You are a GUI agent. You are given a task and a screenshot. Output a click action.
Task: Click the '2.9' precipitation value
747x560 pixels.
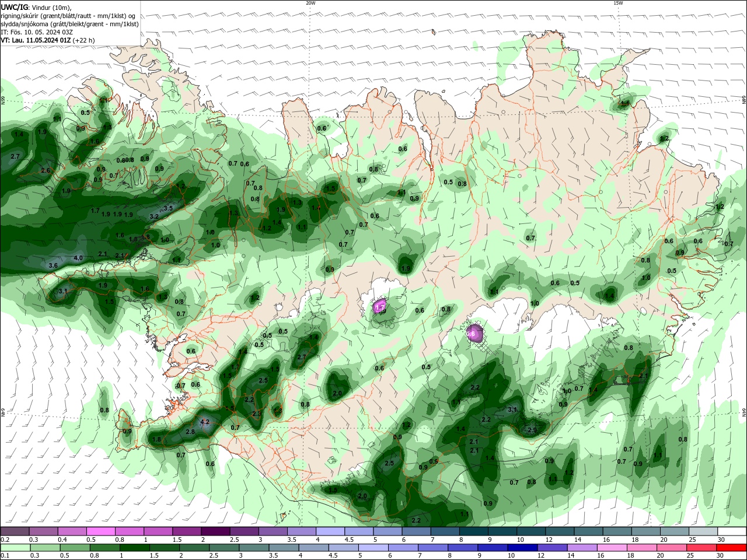[532, 430]
